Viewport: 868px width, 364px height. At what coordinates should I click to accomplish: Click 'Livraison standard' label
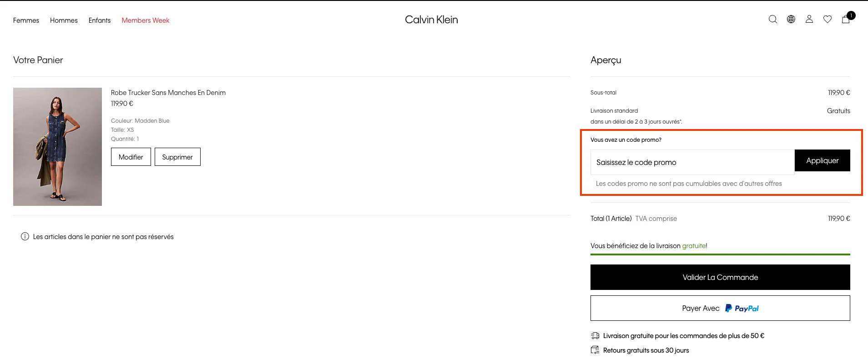coord(614,111)
